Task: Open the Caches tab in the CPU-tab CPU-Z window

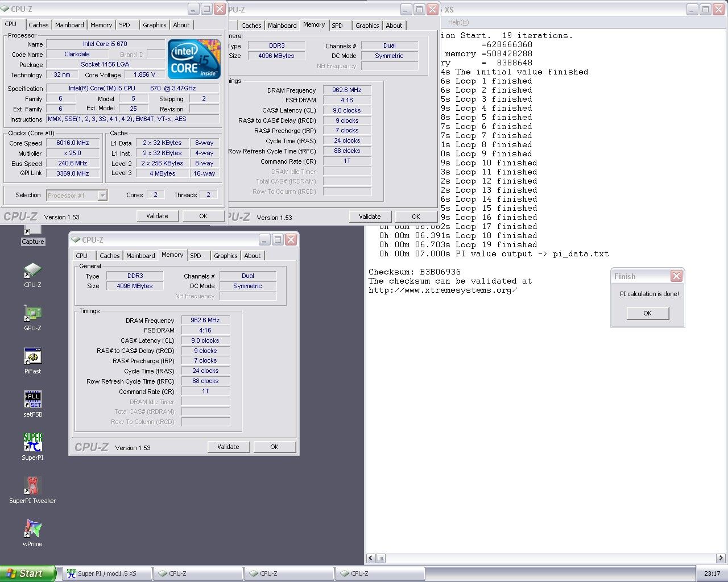Action: [x=39, y=25]
